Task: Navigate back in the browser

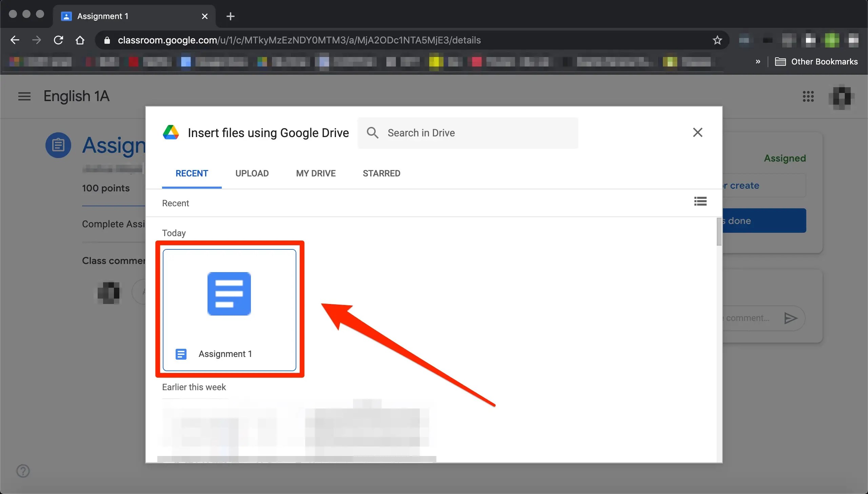Action: tap(15, 40)
